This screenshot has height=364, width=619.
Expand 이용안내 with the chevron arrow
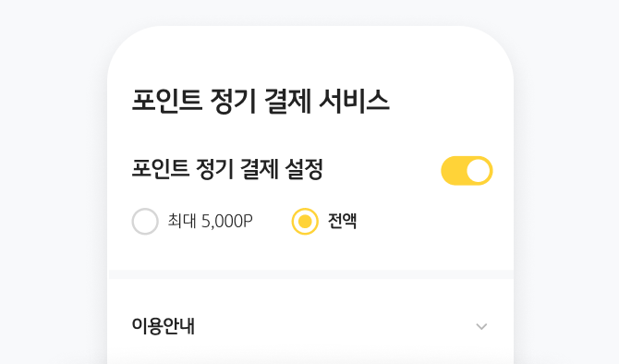click(481, 326)
